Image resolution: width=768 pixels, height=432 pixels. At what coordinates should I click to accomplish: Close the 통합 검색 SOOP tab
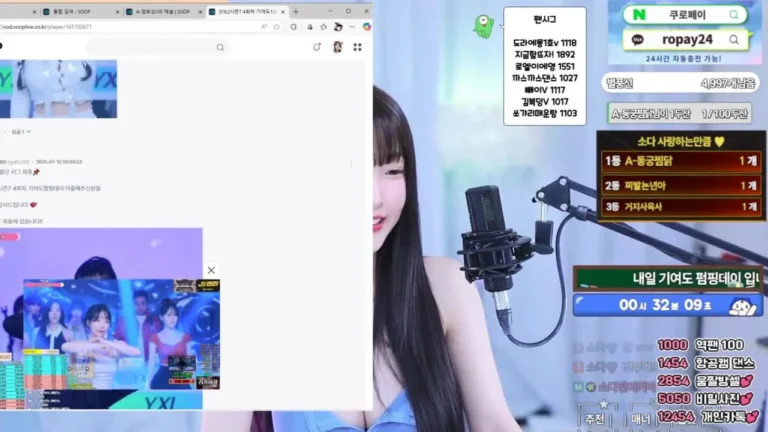pos(118,12)
